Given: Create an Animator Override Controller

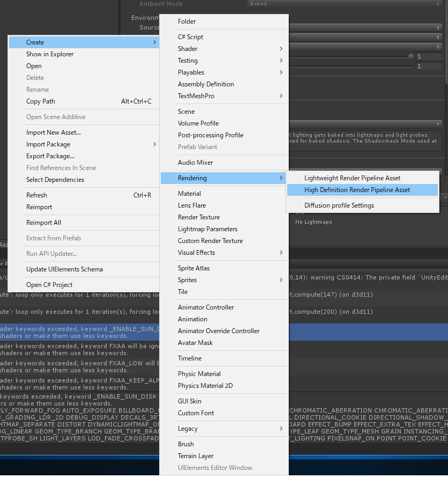Looking at the screenshot, I should coord(224,331).
